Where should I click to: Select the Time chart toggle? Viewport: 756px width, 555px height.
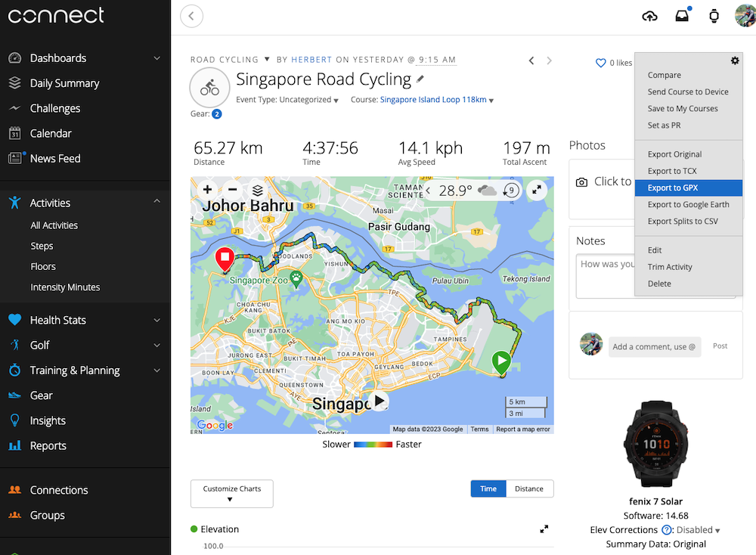click(x=488, y=488)
